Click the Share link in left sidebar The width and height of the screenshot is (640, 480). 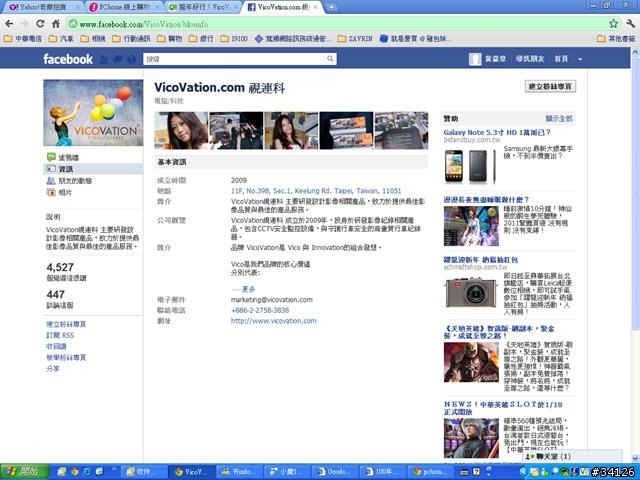(53, 369)
